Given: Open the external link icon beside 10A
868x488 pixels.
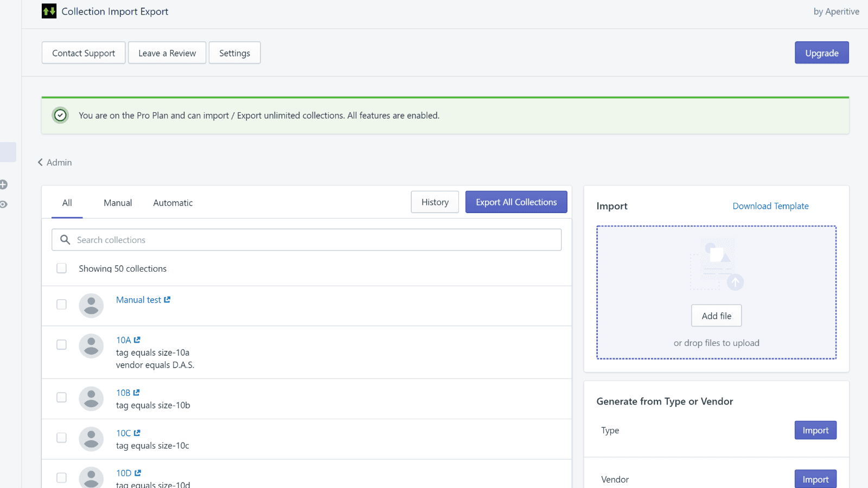Looking at the screenshot, I should click(x=137, y=339).
